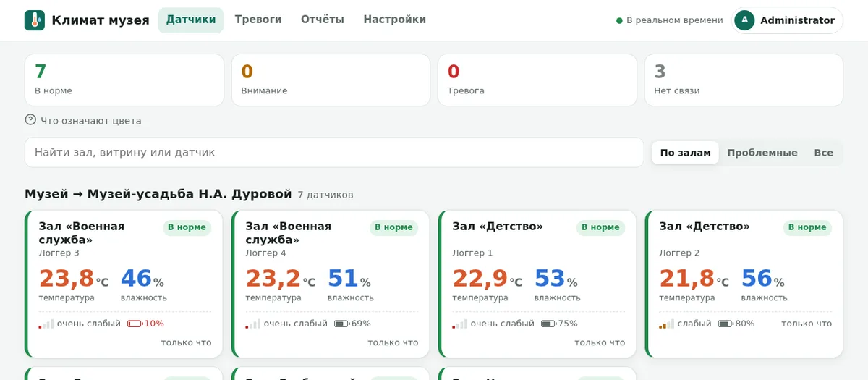This screenshot has height=380, width=868.
Task: Open the Логгер 1 «Детство» card title
Action: [498, 227]
